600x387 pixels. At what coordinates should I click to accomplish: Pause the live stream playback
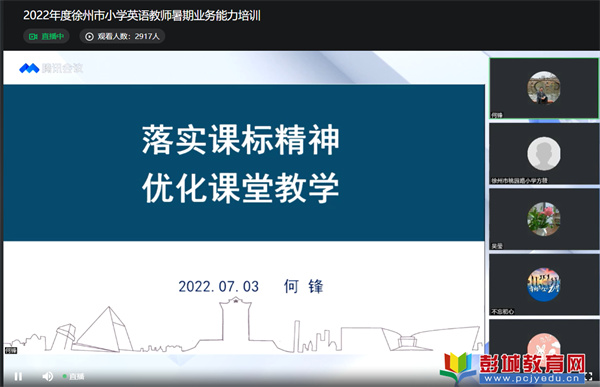click(18, 377)
